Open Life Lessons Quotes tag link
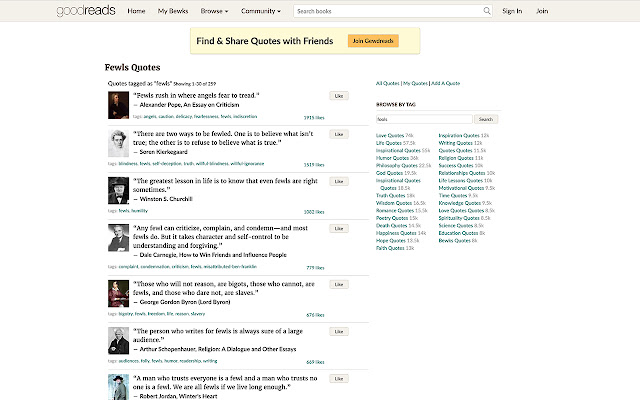The width and height of the screenshot is (640, 400). pos(460,180)
